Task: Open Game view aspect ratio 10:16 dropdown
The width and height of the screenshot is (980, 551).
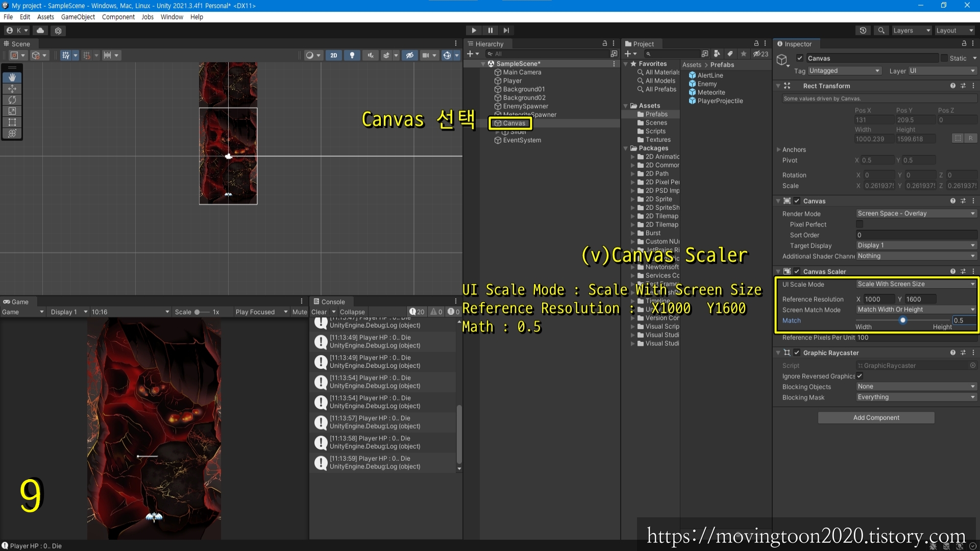Action: 130,312
